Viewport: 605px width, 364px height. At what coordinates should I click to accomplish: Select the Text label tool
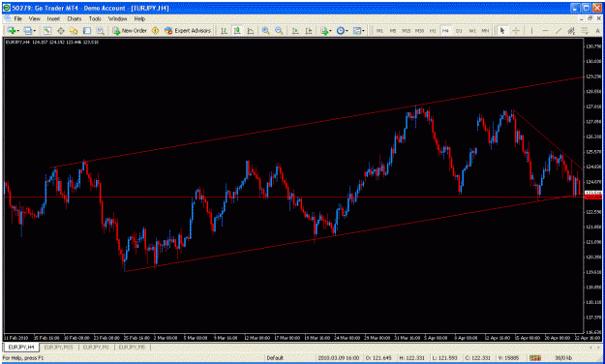[597, 30]
